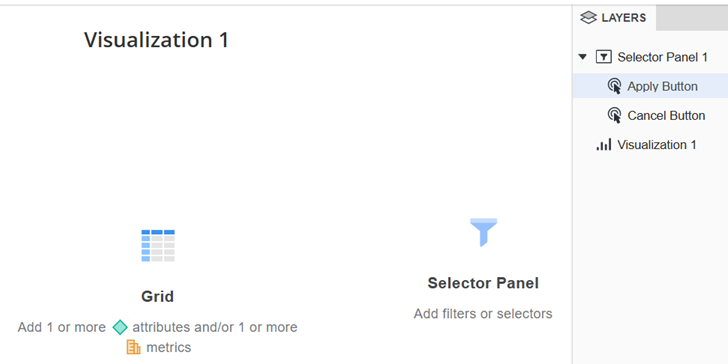Image resolution: width=728 pixels, height=364 pixels.
Task: Click the Grid table icon
Action: click(158, 245)
